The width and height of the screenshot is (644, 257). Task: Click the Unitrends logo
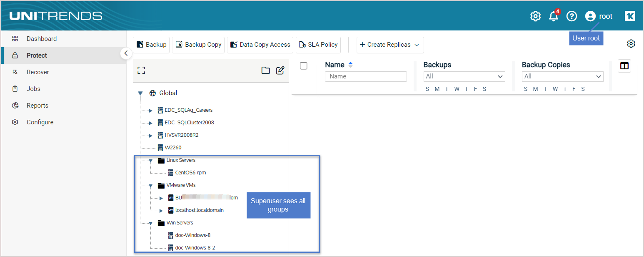click(56, 16)
